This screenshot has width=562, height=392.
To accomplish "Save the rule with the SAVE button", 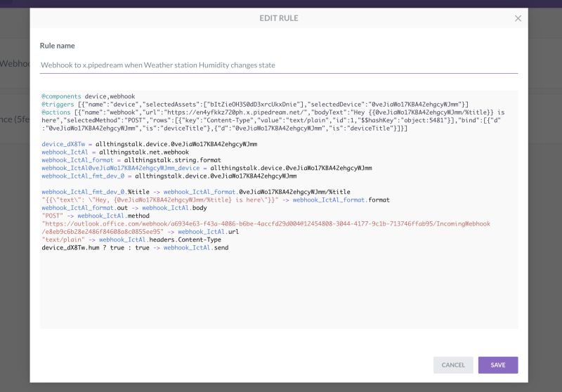I will [x=497, y=365].
